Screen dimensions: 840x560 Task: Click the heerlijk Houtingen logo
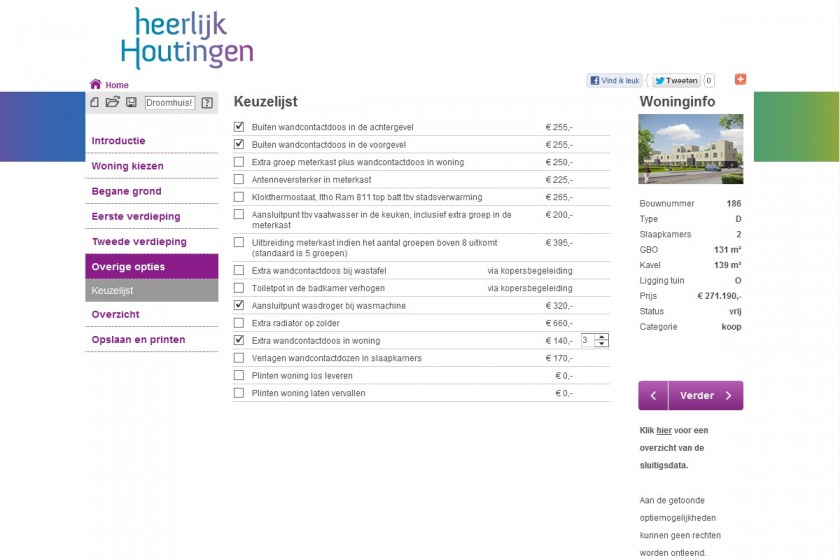pyautogui.click(x=187, y=38)
